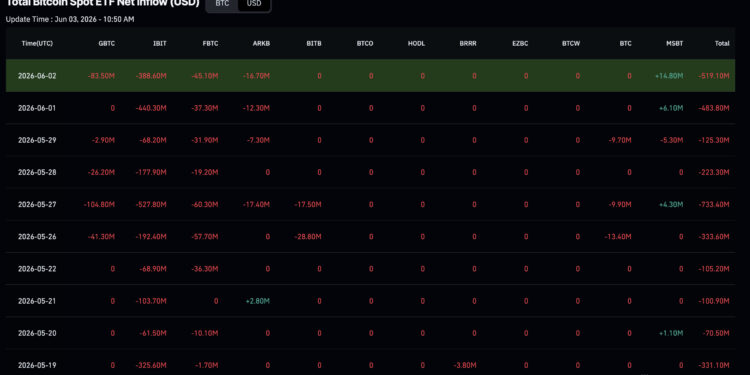Screen dimensions: 750x375
Task: Click MSBT value +6.10M
Action: click(x=671, y=108)
